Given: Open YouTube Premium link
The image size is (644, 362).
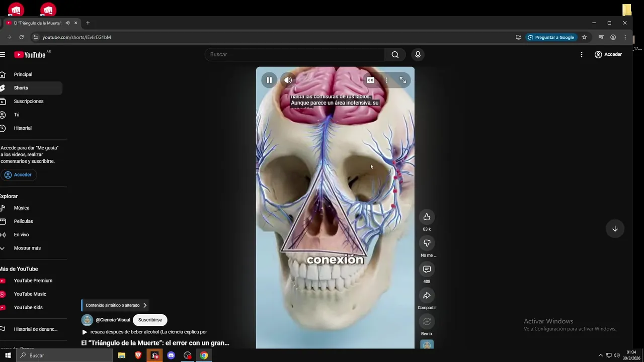Looking at the screenshot, I should (x=31, y=281).
